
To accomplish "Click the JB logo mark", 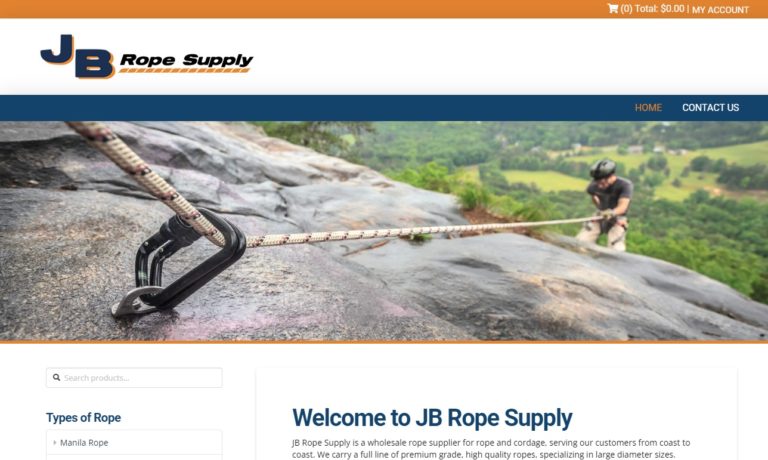I will click(77, 56).
